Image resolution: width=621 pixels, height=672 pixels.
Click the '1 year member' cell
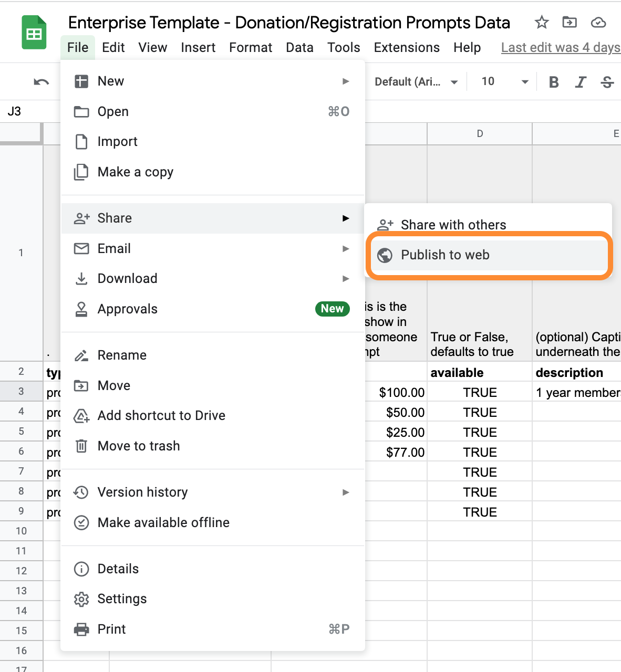[577, 392]
